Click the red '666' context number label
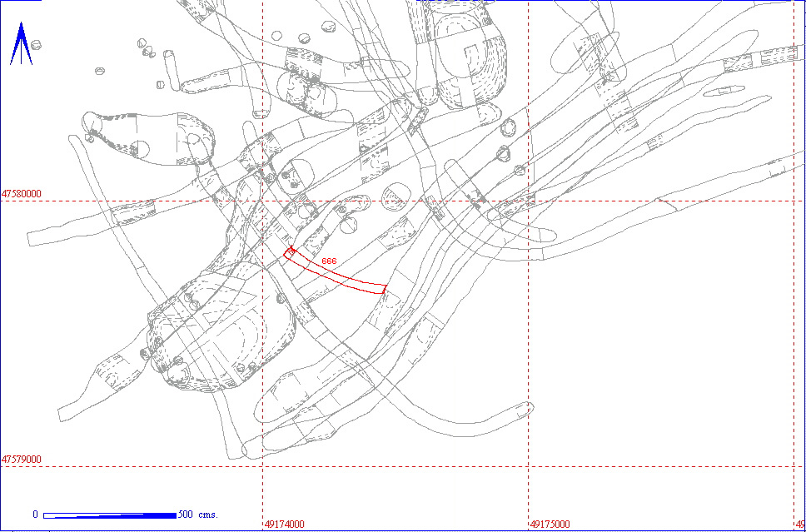This screenshot has width=806, height=532. click(329, 261)
